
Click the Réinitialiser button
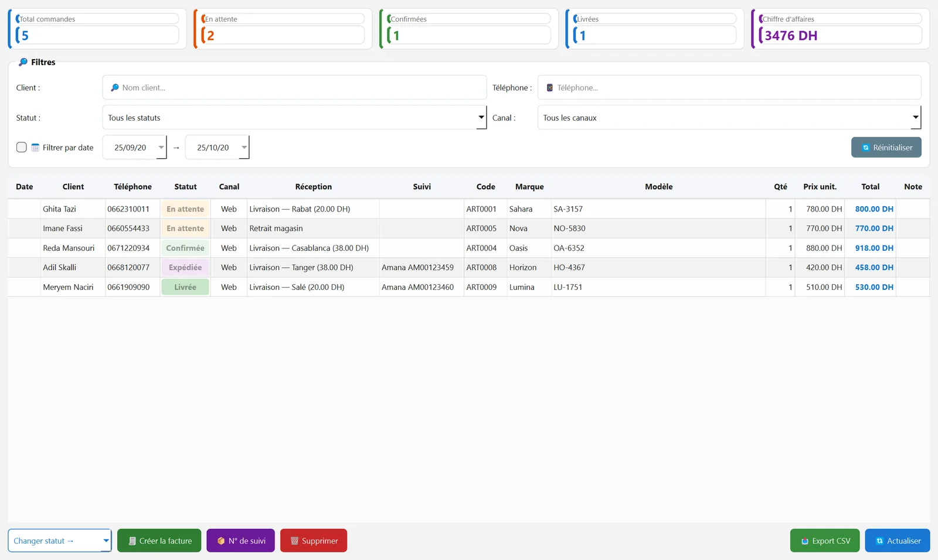point(886,148)
